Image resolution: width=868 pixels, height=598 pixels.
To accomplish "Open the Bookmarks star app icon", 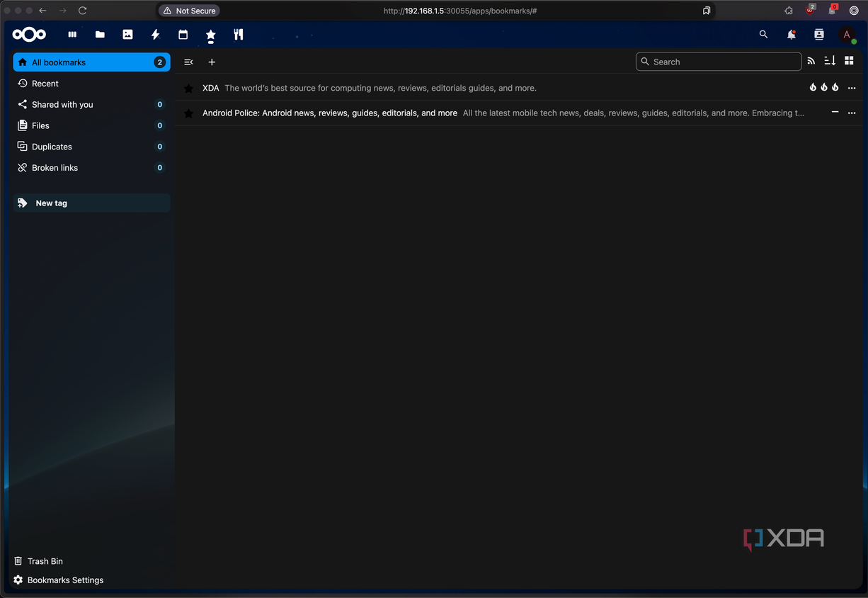I will tap(210, 34).
